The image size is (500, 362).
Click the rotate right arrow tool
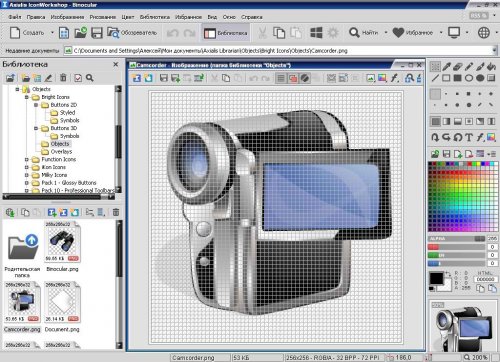(447, 137)
